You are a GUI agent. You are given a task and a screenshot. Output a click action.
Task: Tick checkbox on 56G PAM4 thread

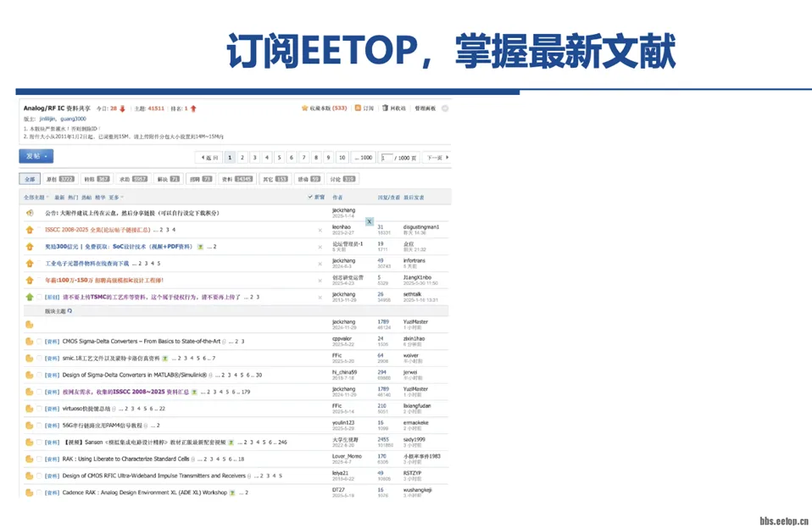coord(39,426)
